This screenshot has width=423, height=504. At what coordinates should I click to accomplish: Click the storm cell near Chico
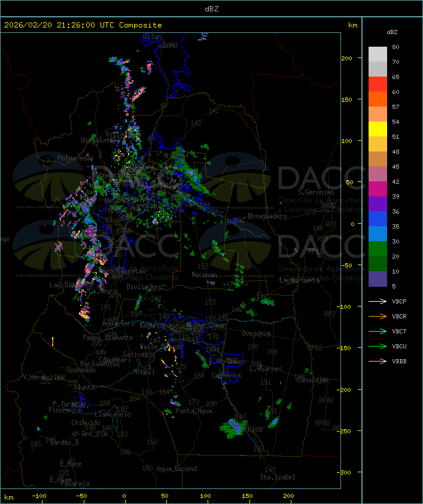tap(233, 427)
